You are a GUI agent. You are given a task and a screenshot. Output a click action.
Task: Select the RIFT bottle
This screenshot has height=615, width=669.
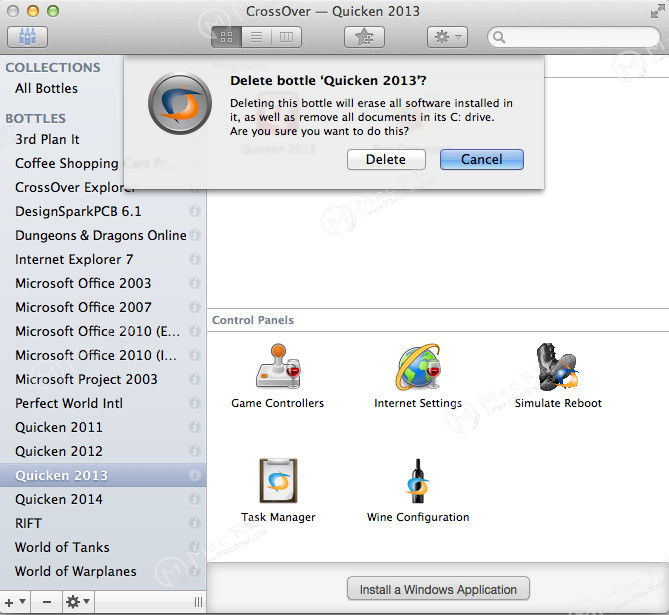click(103, 523)
